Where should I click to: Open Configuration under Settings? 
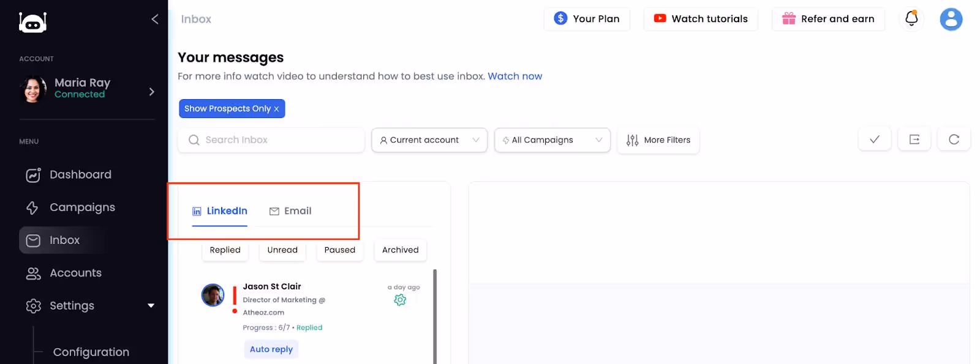point(91,352)
